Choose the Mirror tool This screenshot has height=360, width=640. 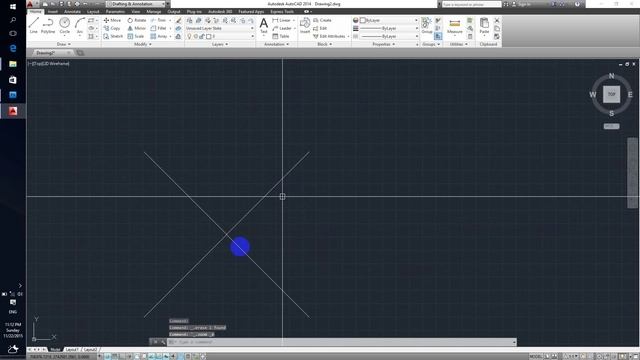click(x=137, y=28)
